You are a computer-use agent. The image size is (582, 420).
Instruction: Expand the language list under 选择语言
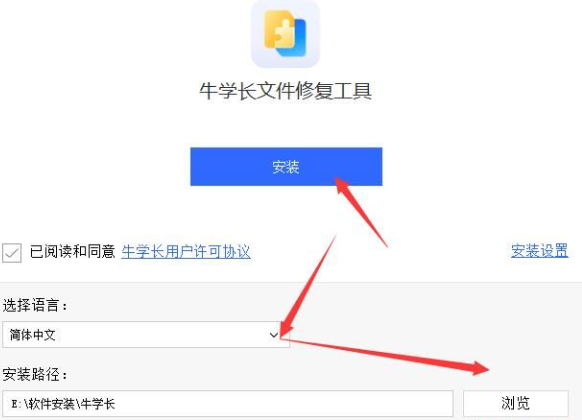coord(146,335)
